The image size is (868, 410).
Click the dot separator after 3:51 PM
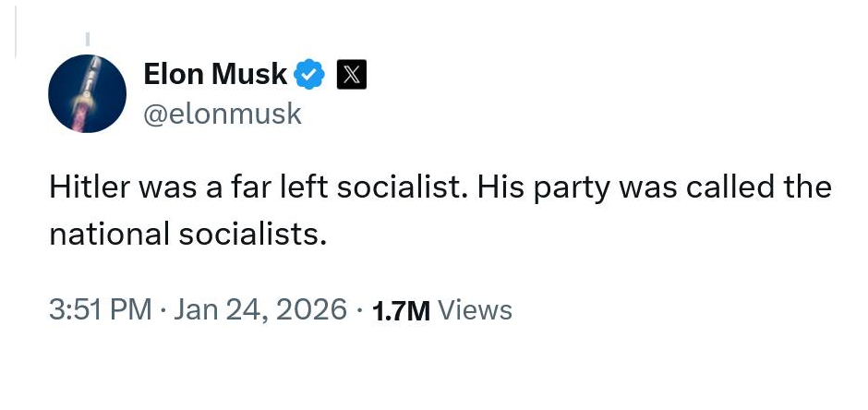[x=163, y=309]
